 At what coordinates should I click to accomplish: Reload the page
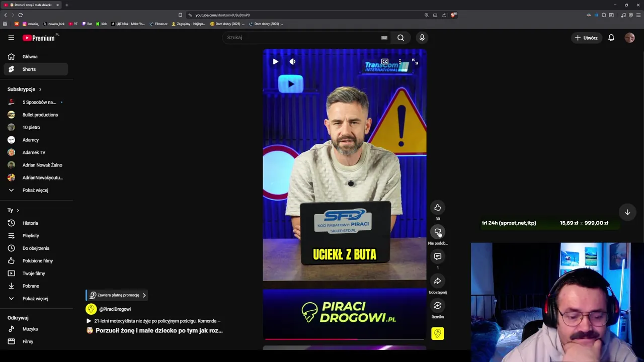coord(21,15)
